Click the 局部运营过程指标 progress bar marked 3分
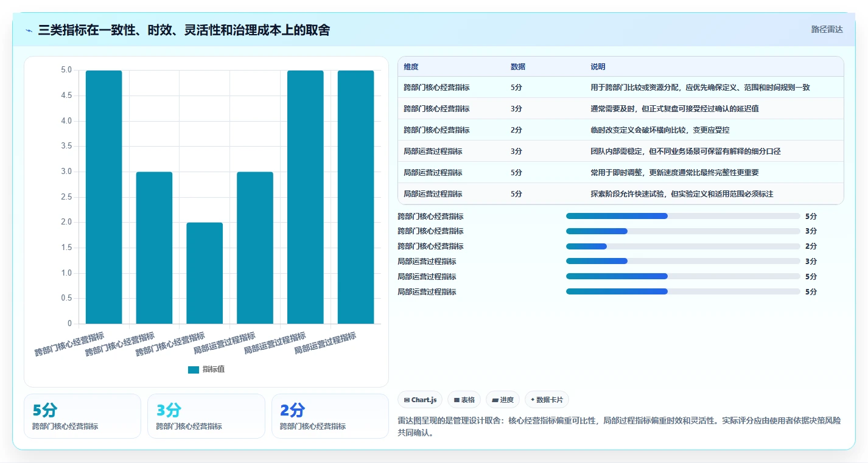868x463 pixels. 683,261
